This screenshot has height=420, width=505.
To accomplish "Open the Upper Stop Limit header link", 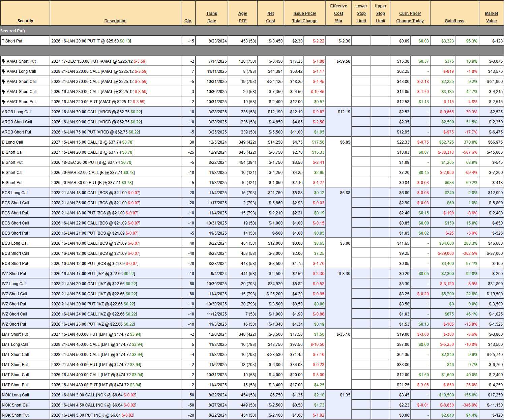I will 380,13.
